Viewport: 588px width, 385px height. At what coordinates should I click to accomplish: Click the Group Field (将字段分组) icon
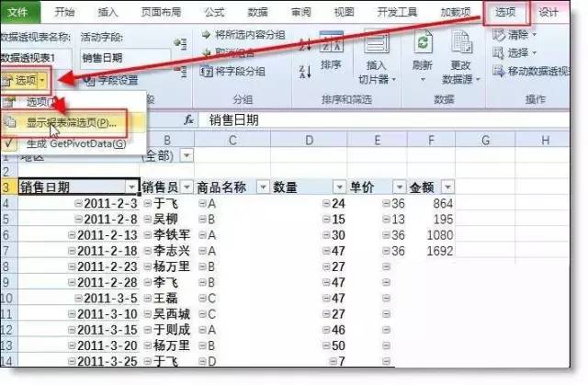point(206,71)
